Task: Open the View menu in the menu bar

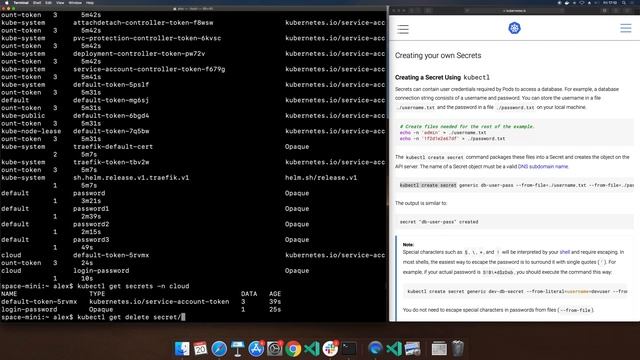Action: point(60,2)
